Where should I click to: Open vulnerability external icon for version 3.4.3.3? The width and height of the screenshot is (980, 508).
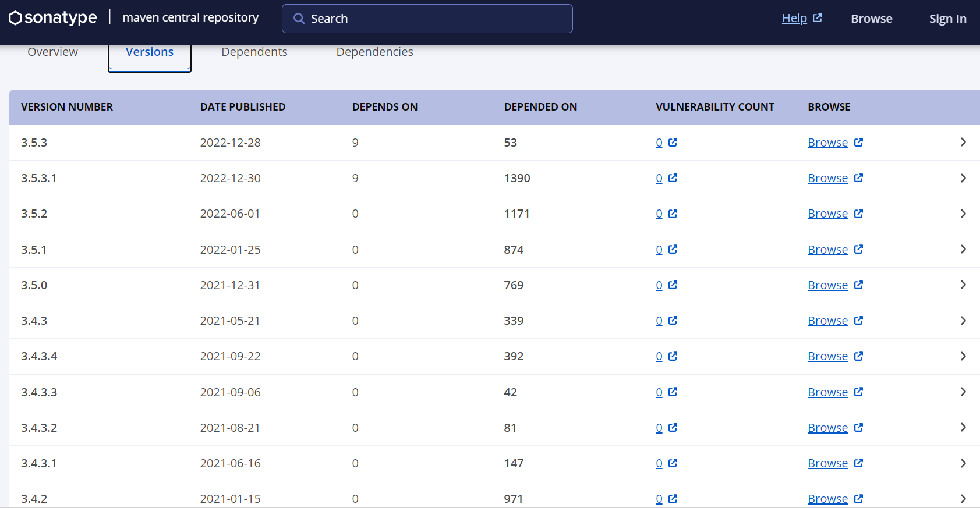click(673, 392)
